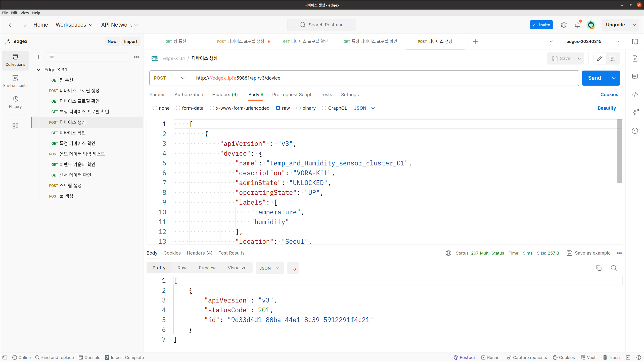The width and height of the screenshot is (644, 362).
Task: Switch to the Authorization tab
Action: 189,95
